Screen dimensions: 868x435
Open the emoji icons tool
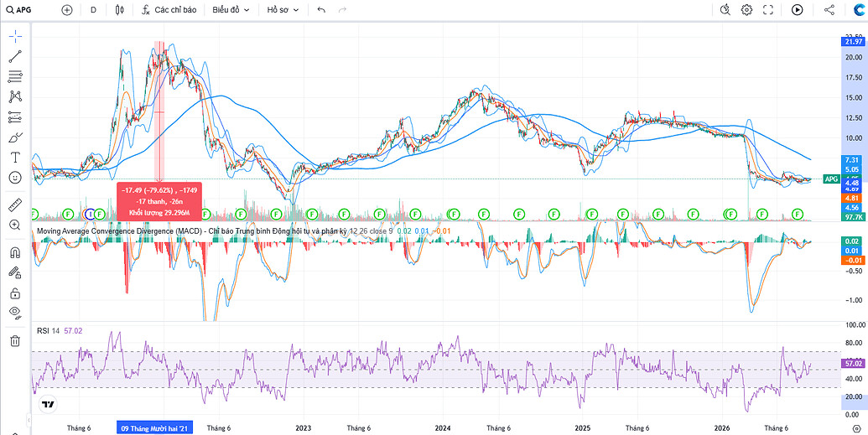[15, 177]
